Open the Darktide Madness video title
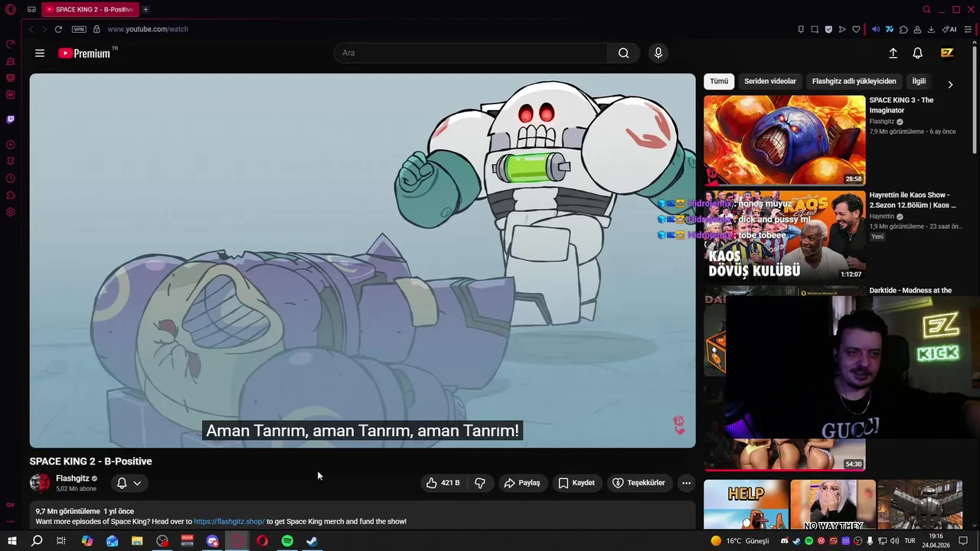 [910, 291]
